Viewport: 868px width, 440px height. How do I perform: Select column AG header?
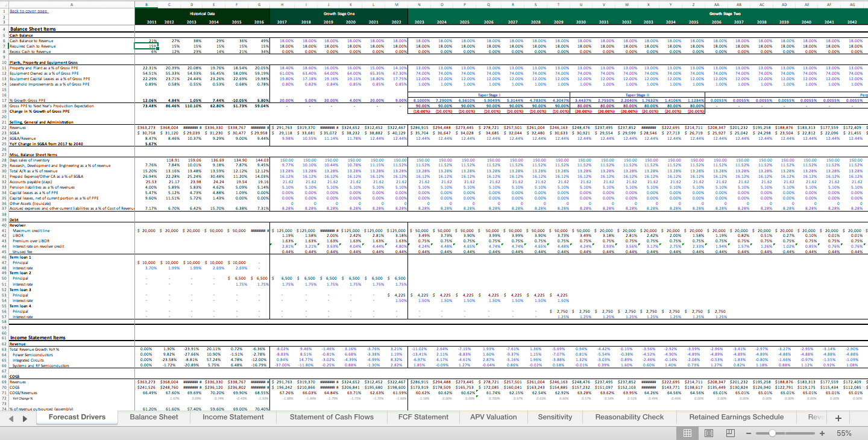852,4
